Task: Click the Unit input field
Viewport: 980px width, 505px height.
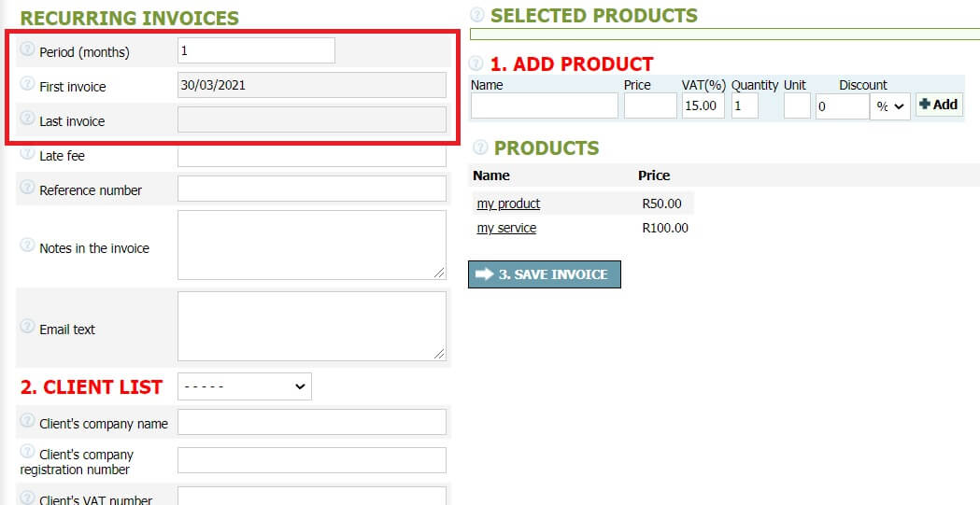Action: (x=797, y=105)
